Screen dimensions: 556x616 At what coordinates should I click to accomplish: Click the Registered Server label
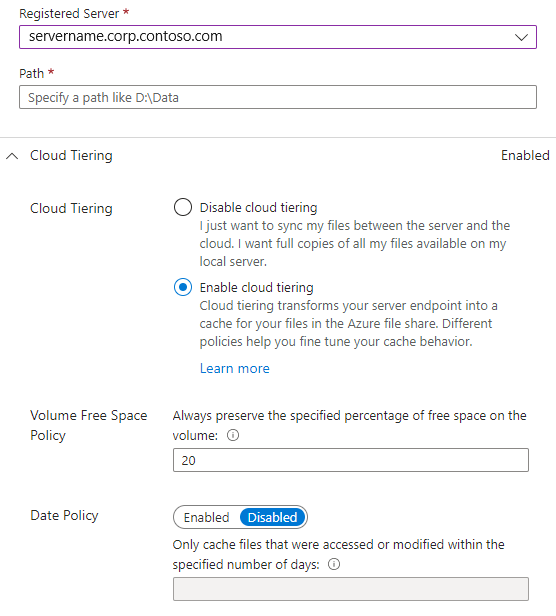pos(69,14)
